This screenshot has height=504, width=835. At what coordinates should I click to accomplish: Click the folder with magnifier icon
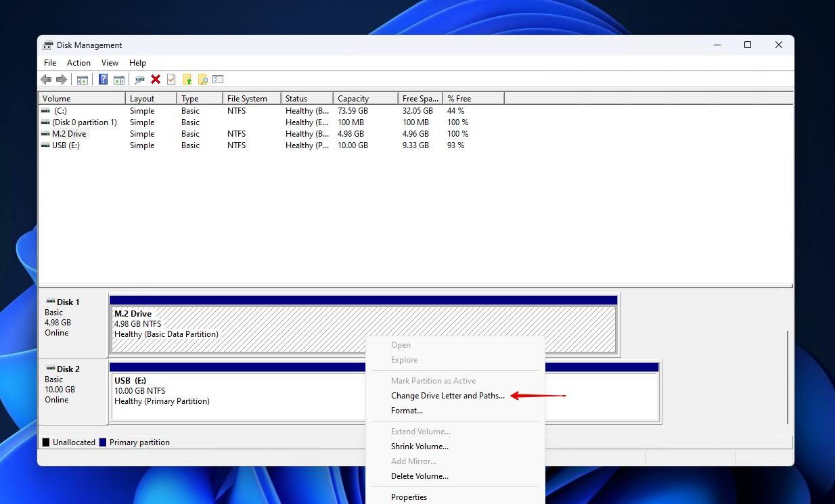pos(202,79)
